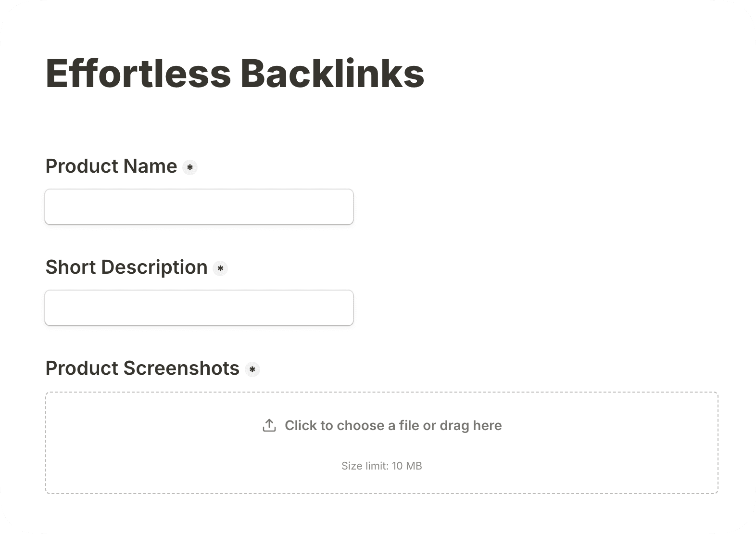
Task: Click the word "Backlinks" in the heading
Action: coord(332,74)
